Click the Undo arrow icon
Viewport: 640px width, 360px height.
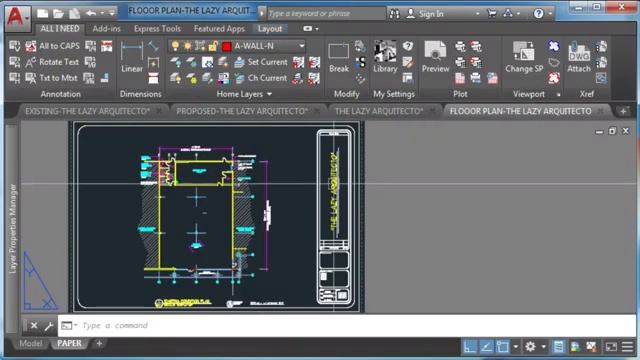tap(91, 13)
